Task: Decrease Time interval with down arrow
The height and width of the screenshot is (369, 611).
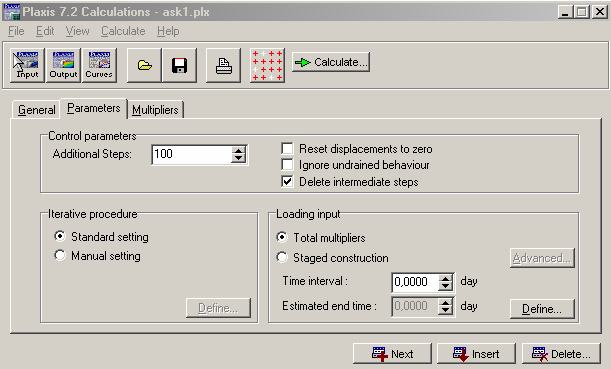Action: 445,286
